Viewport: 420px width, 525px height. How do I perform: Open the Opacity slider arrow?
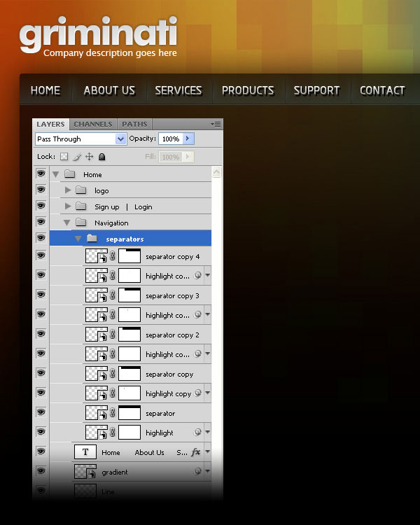tap(188, 139)
